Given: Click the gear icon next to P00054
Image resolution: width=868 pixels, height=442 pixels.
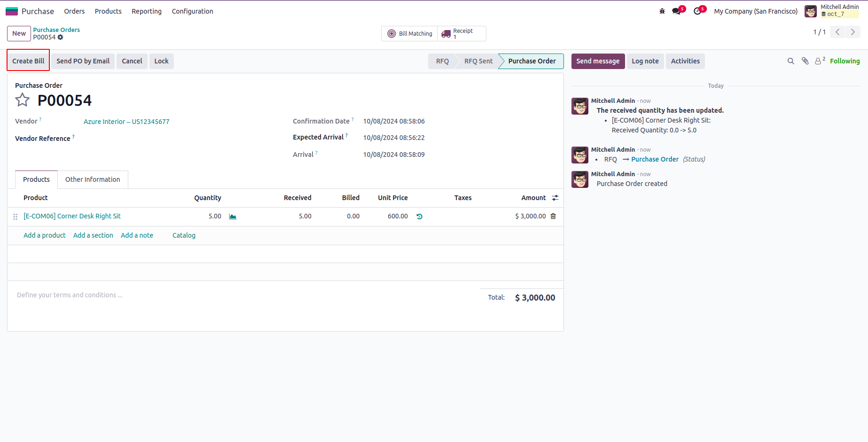Looking at the screenshot, I should coord(60,37).
